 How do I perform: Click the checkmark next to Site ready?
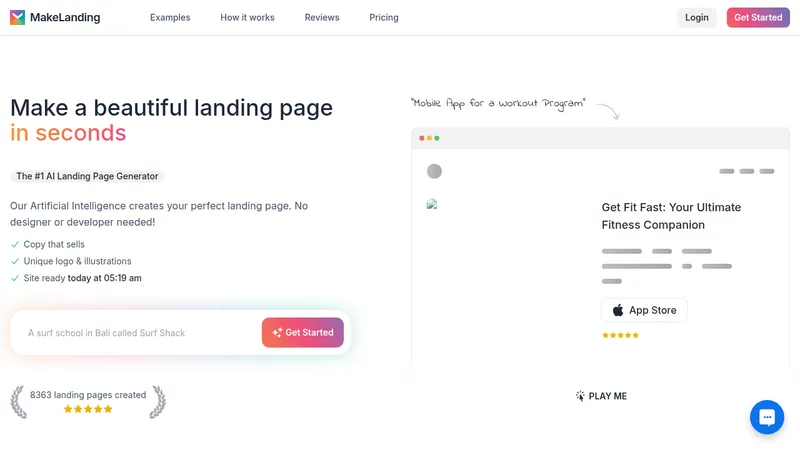coord(15,278)
